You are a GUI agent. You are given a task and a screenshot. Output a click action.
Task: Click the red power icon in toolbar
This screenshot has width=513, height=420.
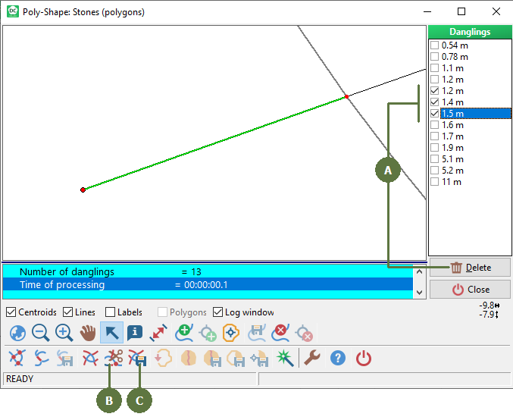(364, 359)
